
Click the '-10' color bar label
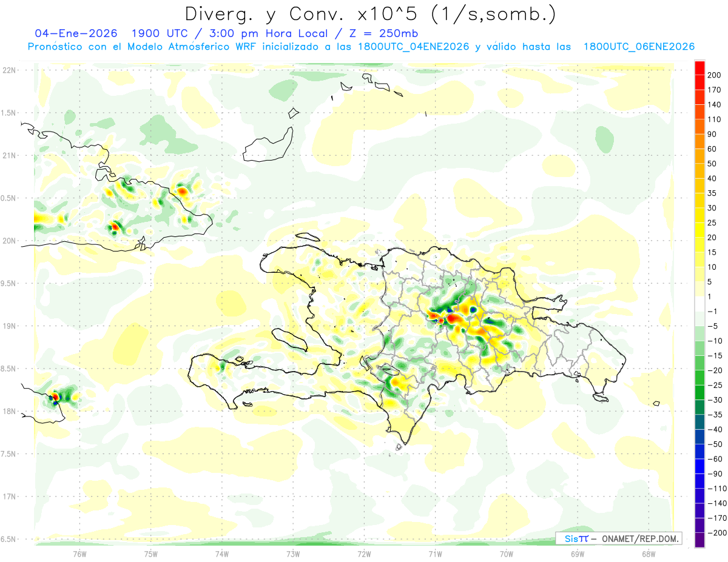coord(715,341)
